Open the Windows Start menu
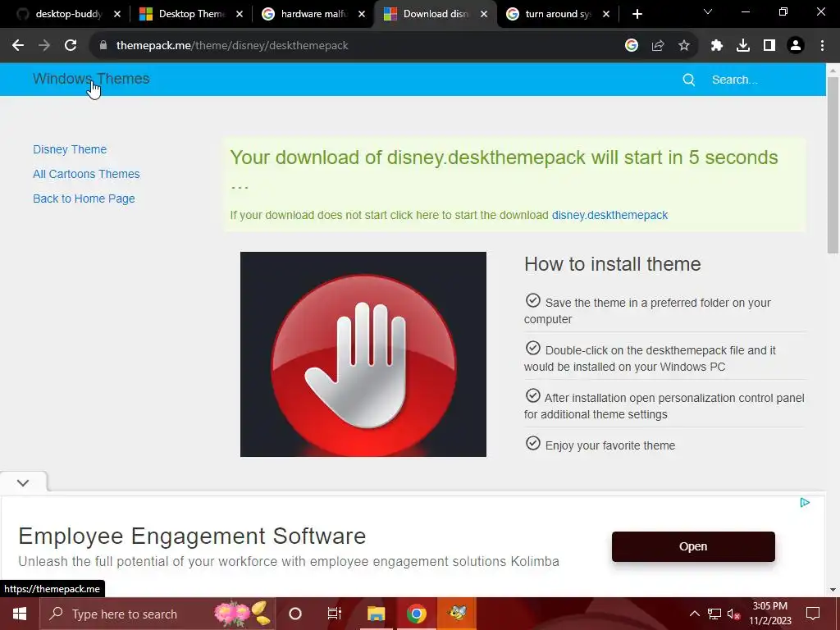The image size is (840, 630). pyautogui.click(x=20, y=614)
